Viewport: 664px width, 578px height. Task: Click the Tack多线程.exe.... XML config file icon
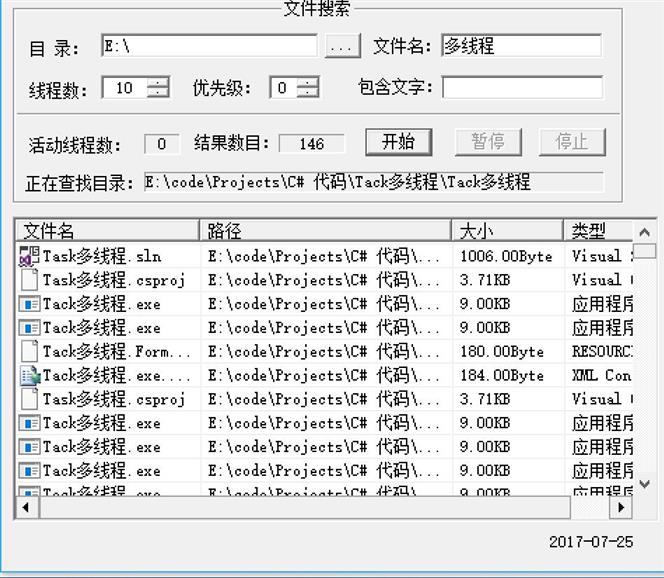tap(29, 376)
